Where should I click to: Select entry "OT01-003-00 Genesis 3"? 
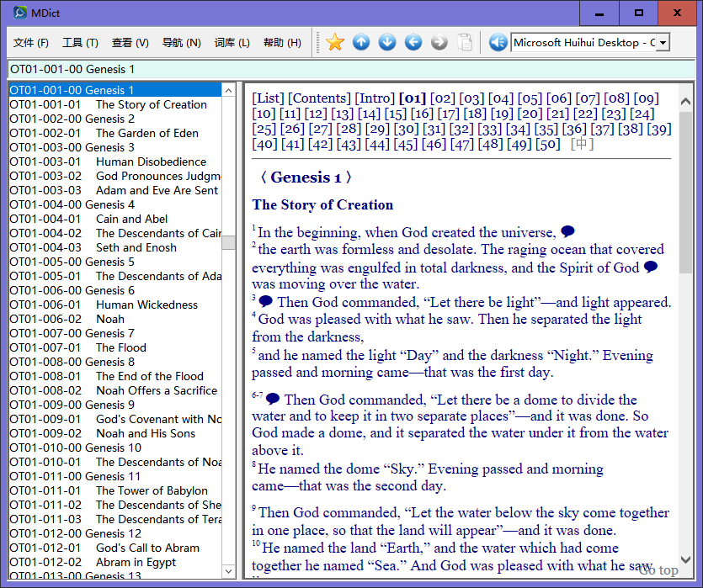click(x=115, y=147)
